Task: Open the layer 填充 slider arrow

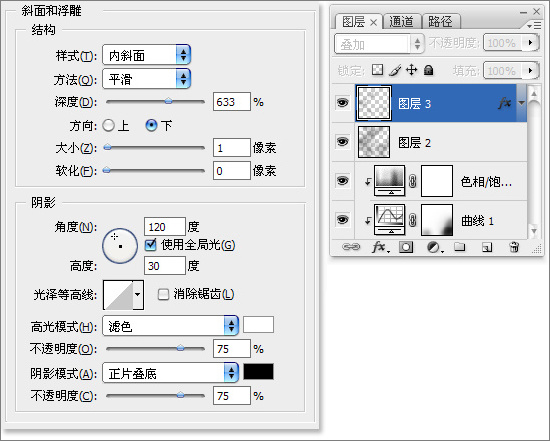Action: (x=530, y=71)
